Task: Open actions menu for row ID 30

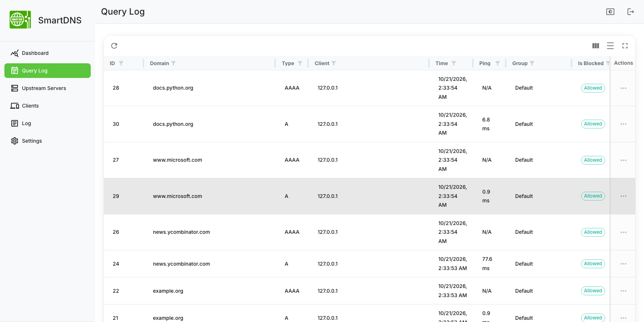Action: 624,124
